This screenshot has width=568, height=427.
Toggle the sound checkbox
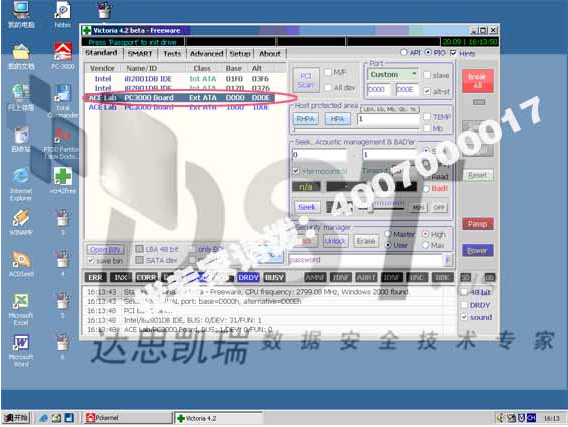point(464,317)
